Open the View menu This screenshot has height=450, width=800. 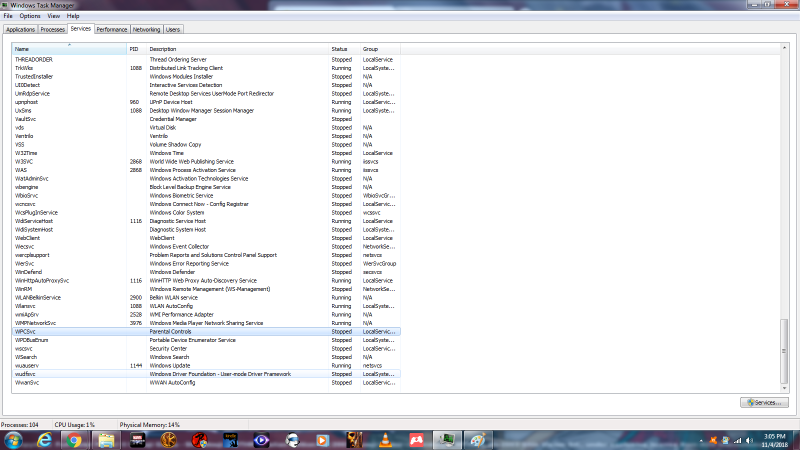(54, 16)
